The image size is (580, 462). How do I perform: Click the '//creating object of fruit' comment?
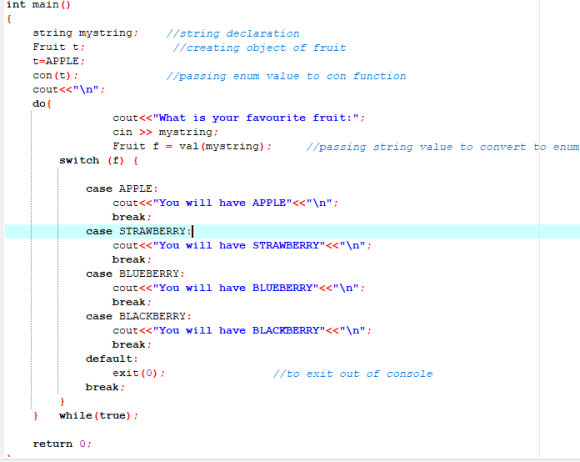(x=259, y=48)
